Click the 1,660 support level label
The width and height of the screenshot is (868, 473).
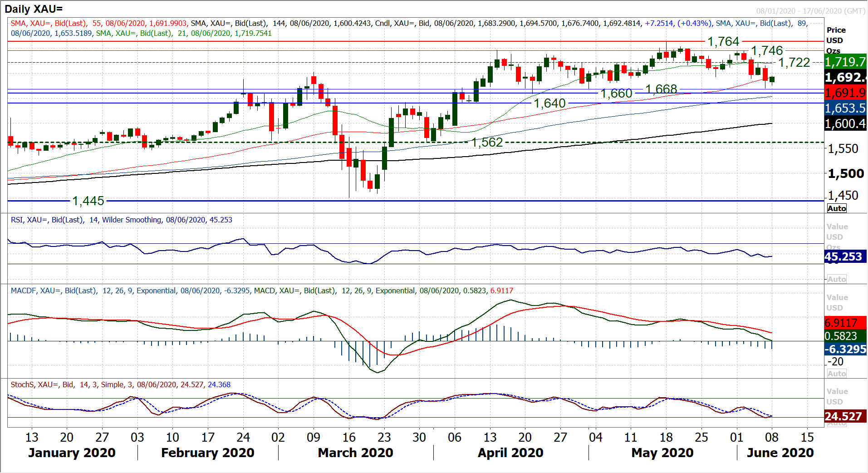[x=616, y=94]
